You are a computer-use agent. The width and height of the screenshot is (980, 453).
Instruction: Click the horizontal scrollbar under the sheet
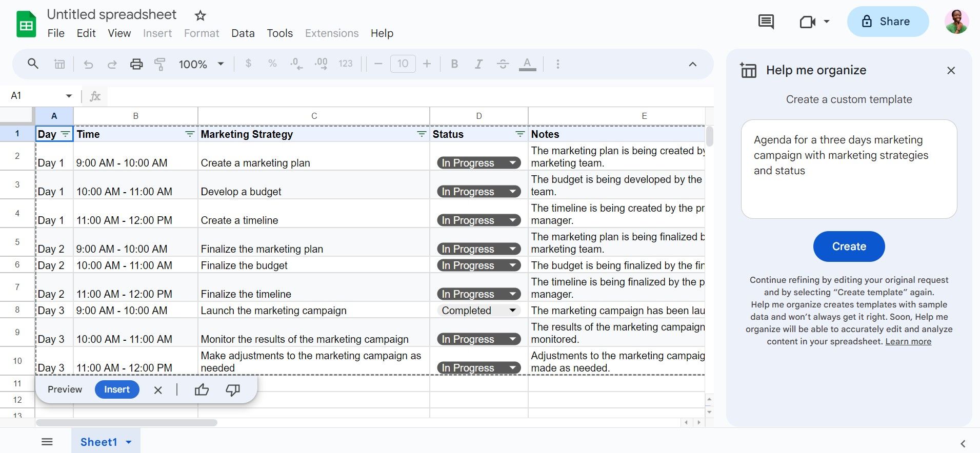point(126,423)
